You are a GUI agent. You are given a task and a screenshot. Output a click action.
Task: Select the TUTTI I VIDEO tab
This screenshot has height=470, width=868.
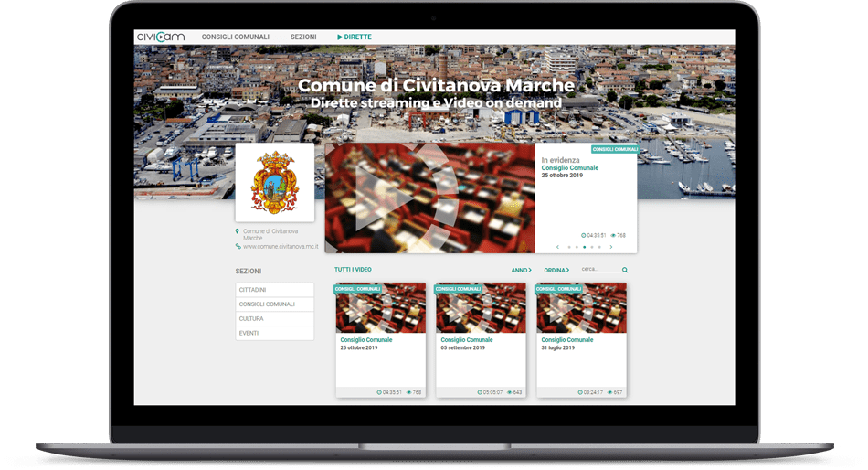click(353, 270)
